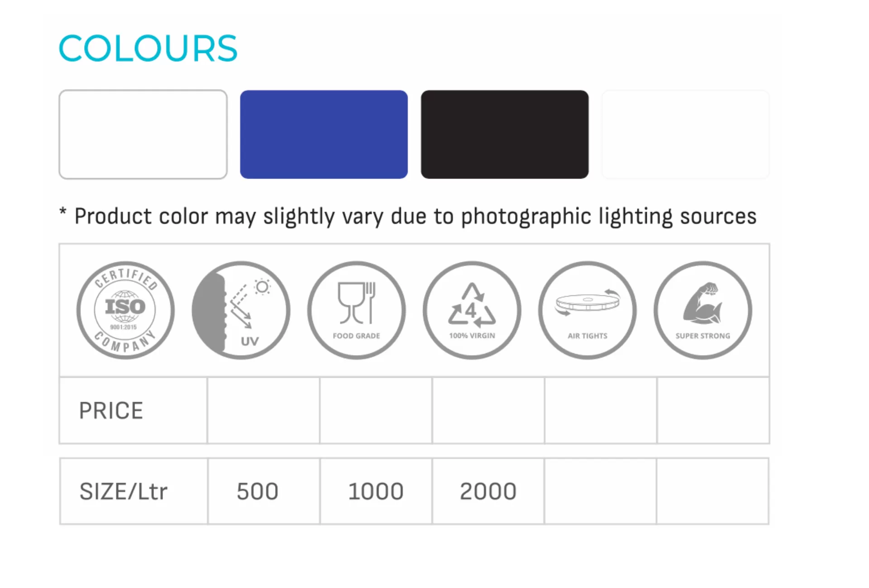The image size is (869, 588).
Task: Select the faint fourth colour swatch
Action: click(685, 134)
